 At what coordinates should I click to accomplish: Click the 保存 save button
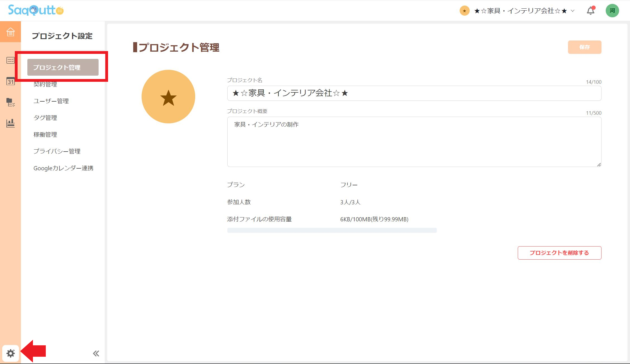[x=584, y=47]
